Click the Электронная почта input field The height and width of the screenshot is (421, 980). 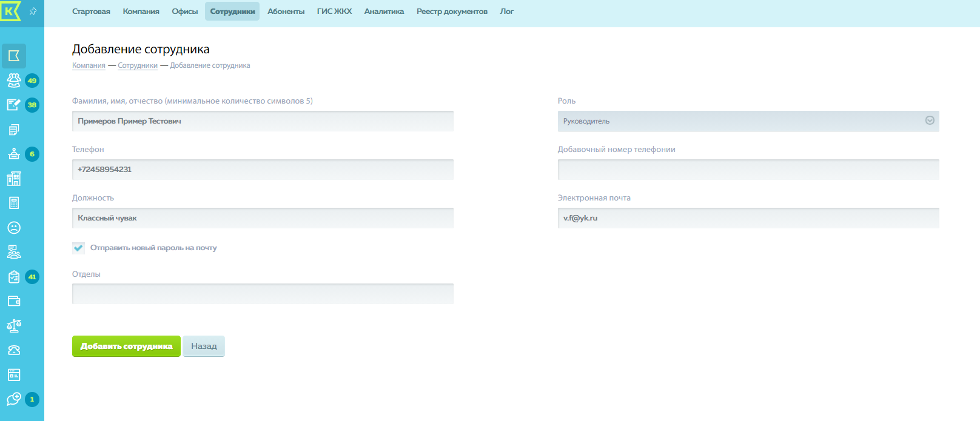click(748, 218)
